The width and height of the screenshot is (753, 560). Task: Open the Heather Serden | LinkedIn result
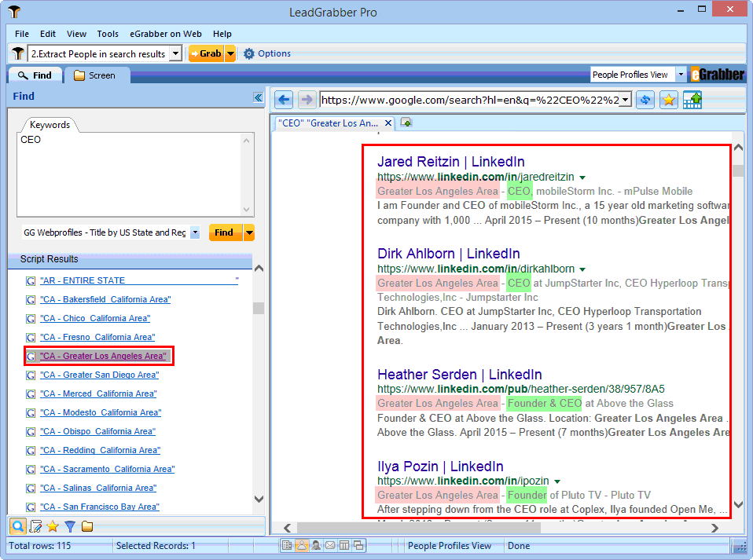(459, 375)
